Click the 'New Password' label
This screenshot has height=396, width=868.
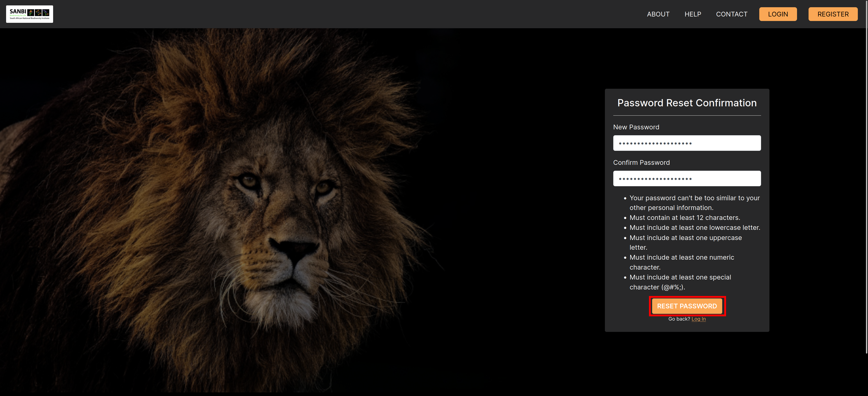point(636,127)
